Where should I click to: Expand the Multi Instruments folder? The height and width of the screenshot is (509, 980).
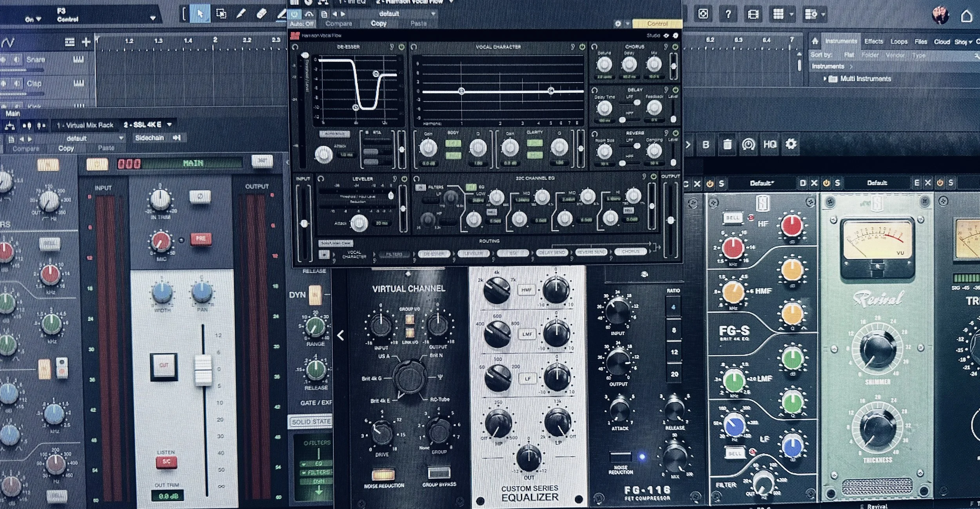point(825,79)
